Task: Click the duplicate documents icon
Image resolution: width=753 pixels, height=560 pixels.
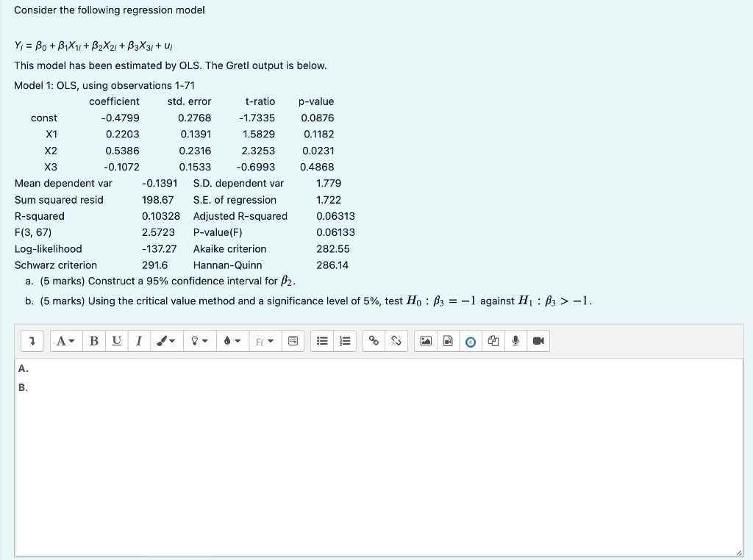Action: (x=493, y=340)
